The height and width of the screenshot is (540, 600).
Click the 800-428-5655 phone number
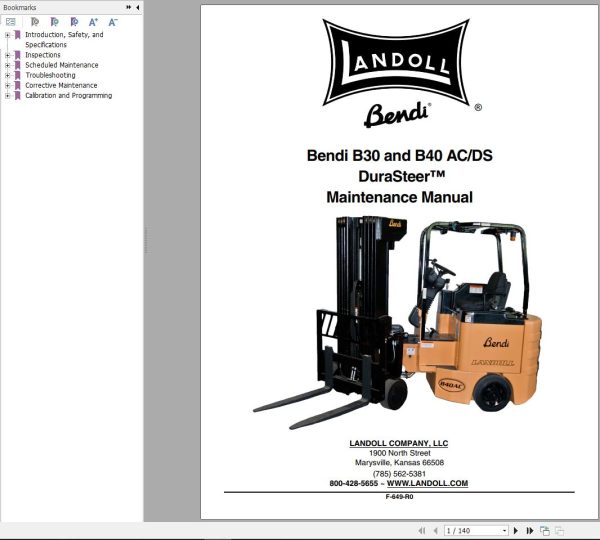[354, 483]
